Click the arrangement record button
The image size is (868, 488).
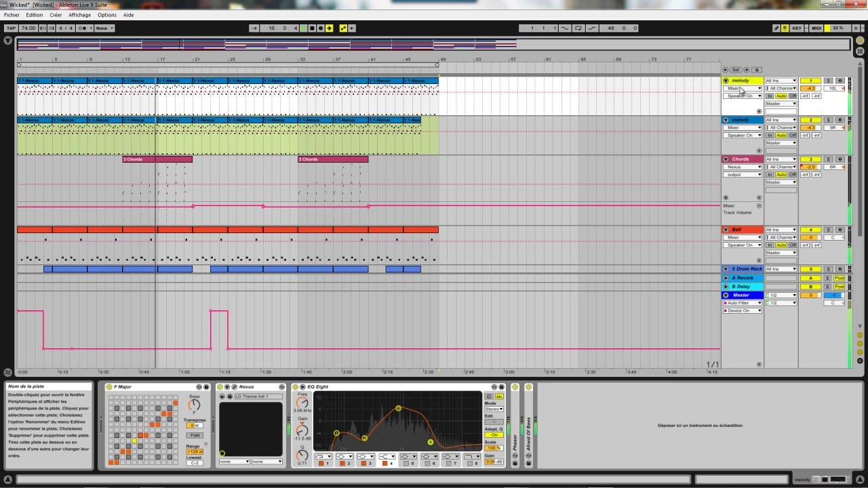coord(320,28)
